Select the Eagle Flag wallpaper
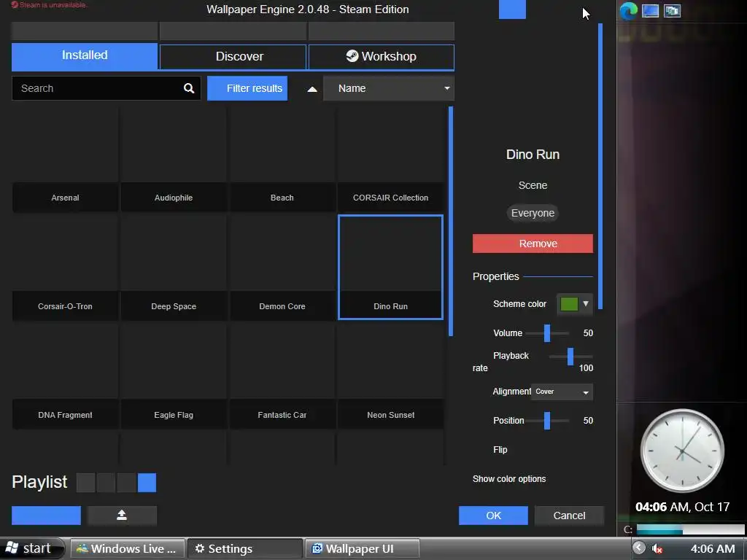Viewport: 747px width, 560px height. pyautogui.click(x=174, y=376)
